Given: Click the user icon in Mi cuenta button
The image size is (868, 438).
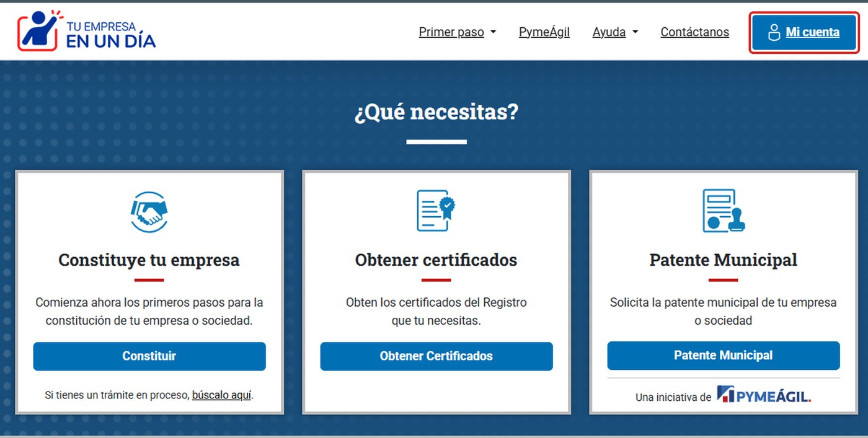Looking at the screenshot, I should click(773, 32).
